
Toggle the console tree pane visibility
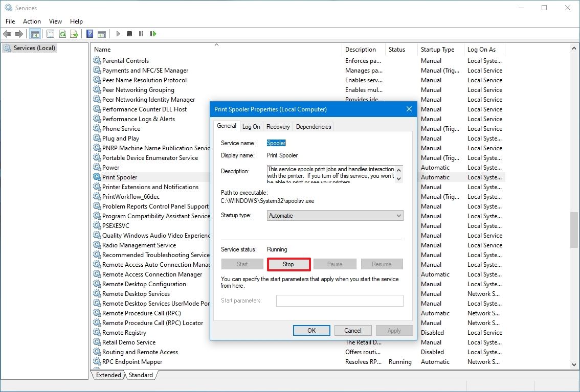point(34,34)
